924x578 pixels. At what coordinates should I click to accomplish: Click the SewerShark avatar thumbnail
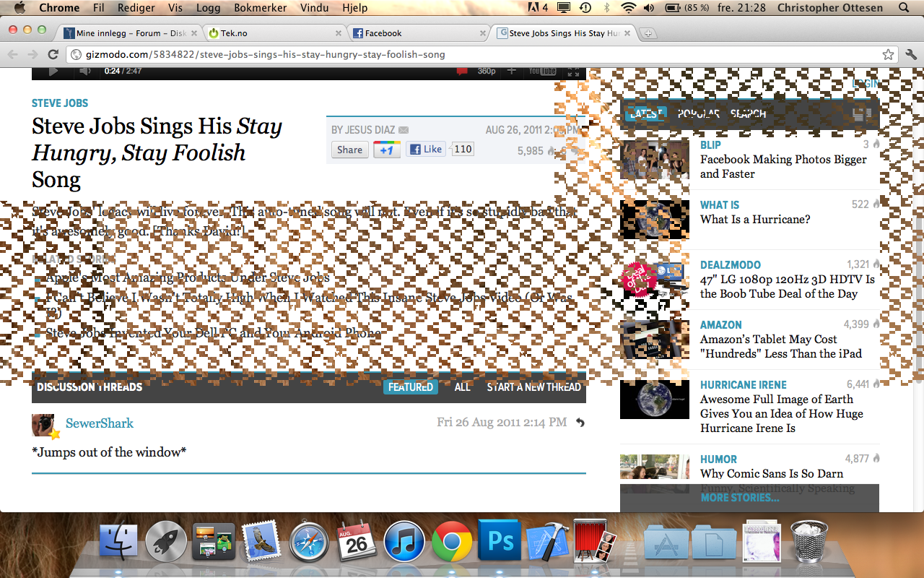tap(43, 425)
